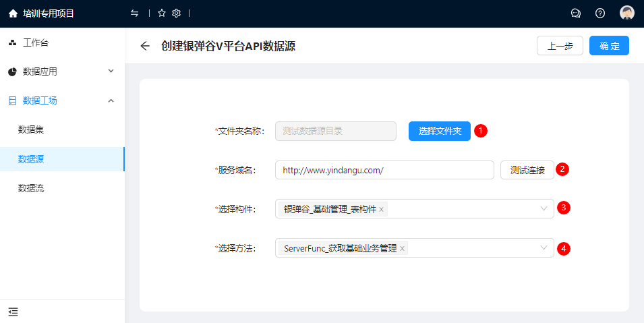Open the user avatar menu
Image resolution: width=644 pixels, height=323 pixels.
pyautogui.click(x=627, y=13)
